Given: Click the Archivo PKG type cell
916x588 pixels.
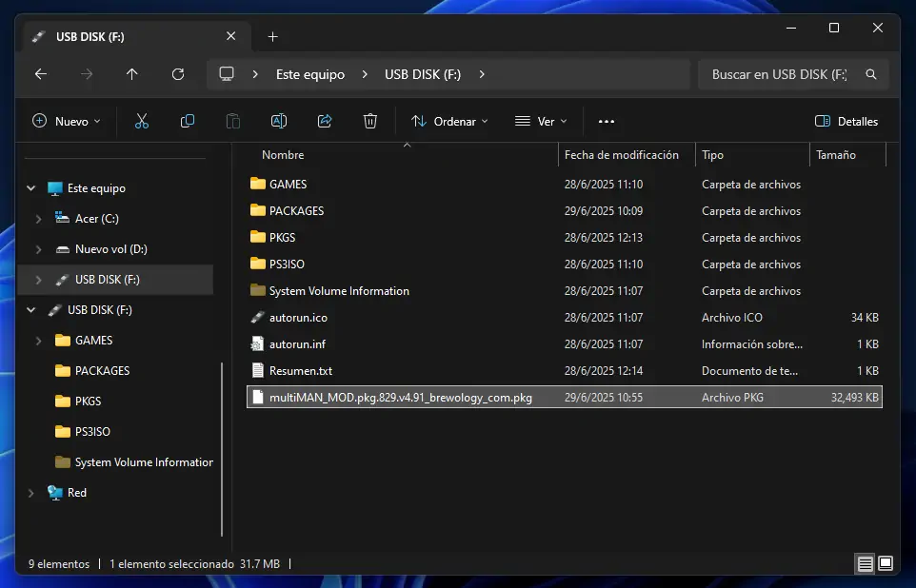Looking at the screenshot, I should click(x=732, y=397).
